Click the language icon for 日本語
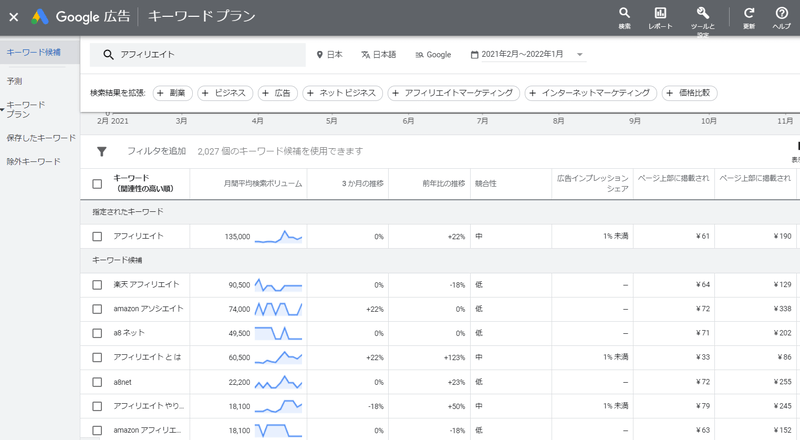 click(365, 55)
